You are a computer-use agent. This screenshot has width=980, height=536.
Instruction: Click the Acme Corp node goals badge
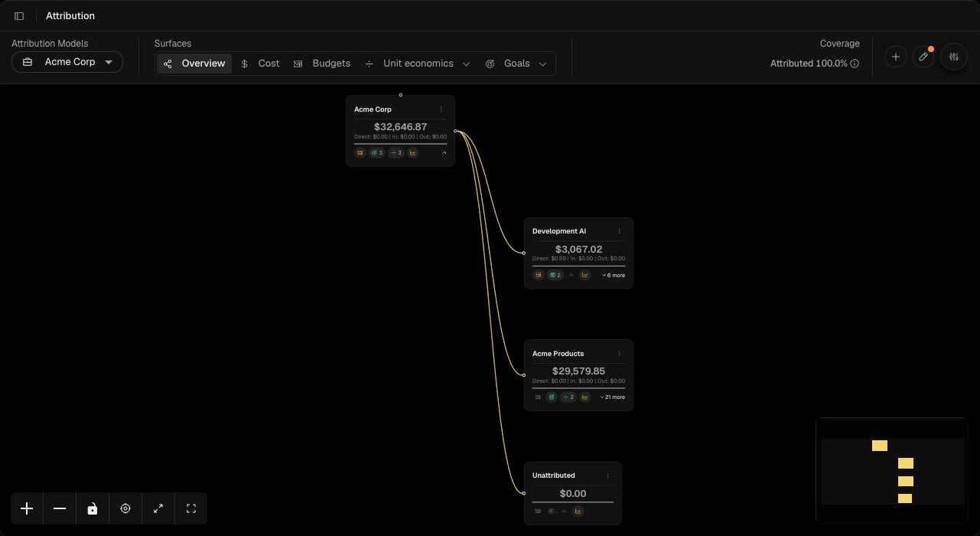(x=376, y=153)
